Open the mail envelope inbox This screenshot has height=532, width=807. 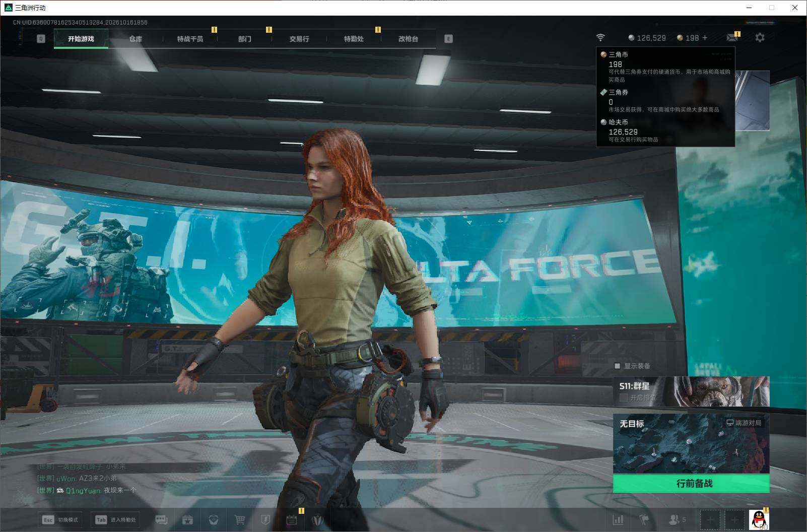pyautogui.click(x=732, y=38)
